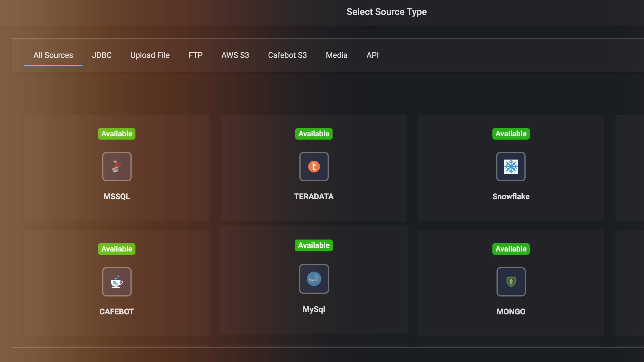Choose the Snowflake snowflake icon

[x=511, y=167]
